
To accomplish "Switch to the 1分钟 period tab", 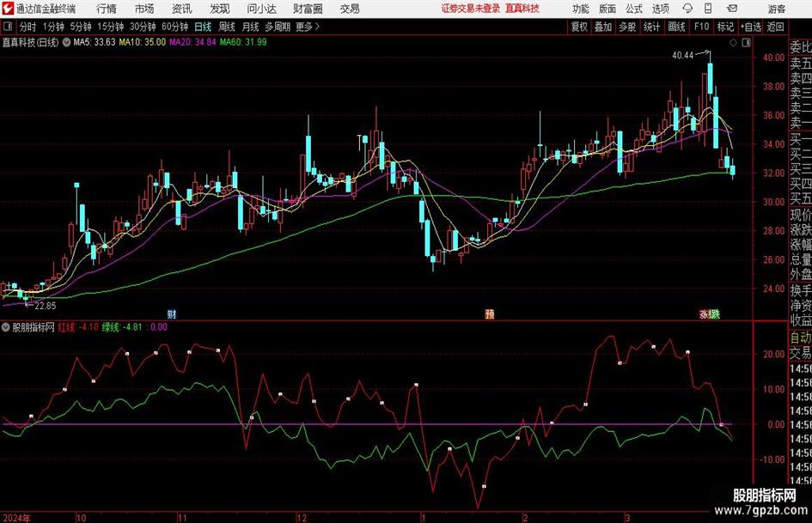I will coord(53,27).
